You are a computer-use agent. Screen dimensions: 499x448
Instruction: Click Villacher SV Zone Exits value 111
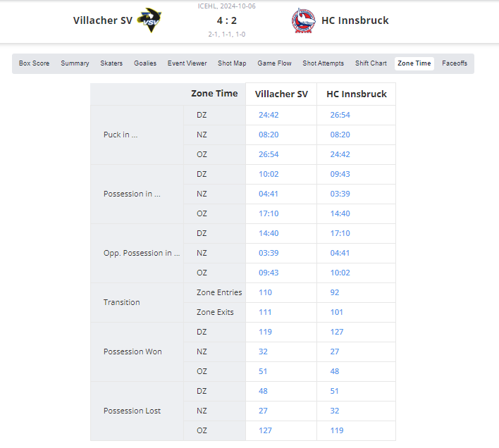tap(265, 312)
